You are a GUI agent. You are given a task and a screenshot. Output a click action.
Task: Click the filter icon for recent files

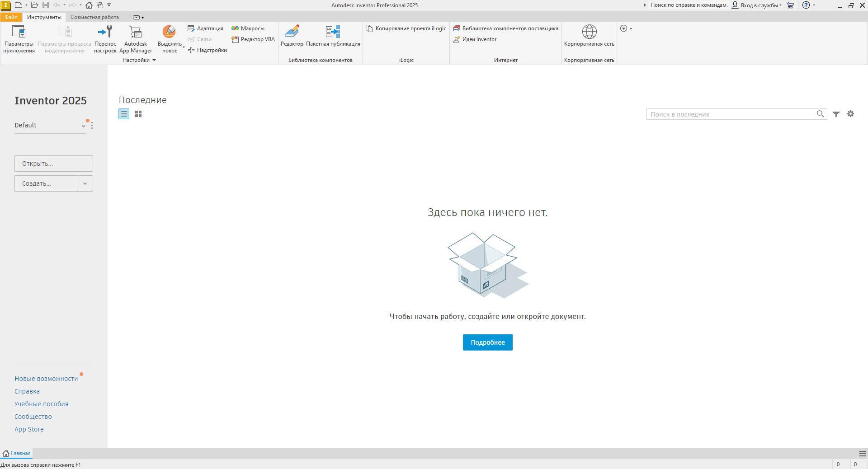click(836, 114)
